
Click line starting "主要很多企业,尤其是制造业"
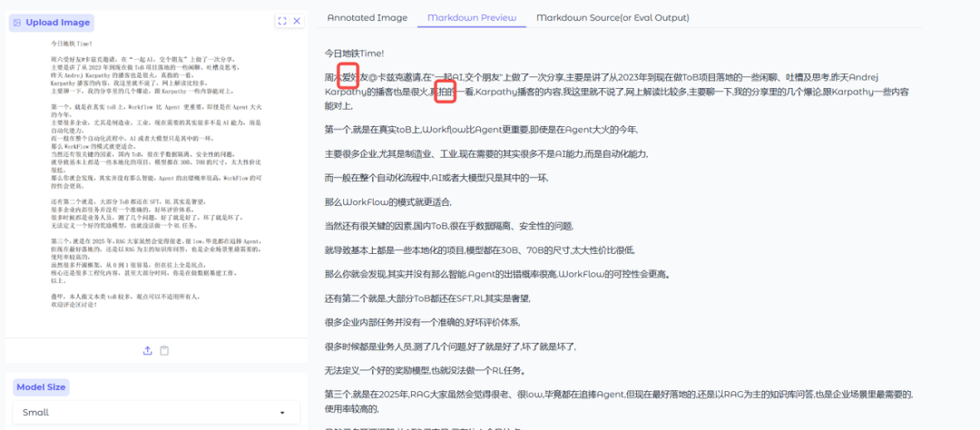486,153
